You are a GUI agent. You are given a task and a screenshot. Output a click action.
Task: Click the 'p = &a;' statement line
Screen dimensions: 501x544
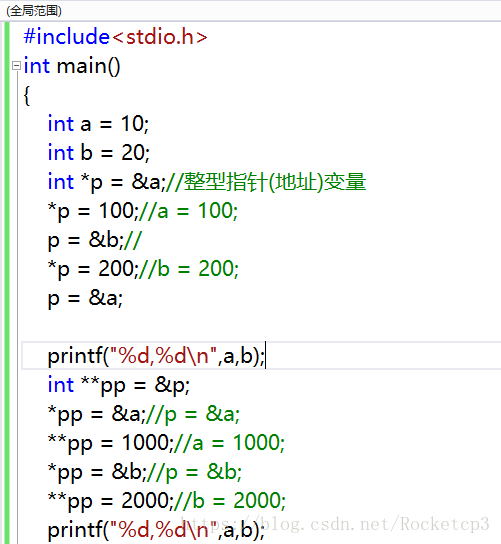[x=85, y=298]
